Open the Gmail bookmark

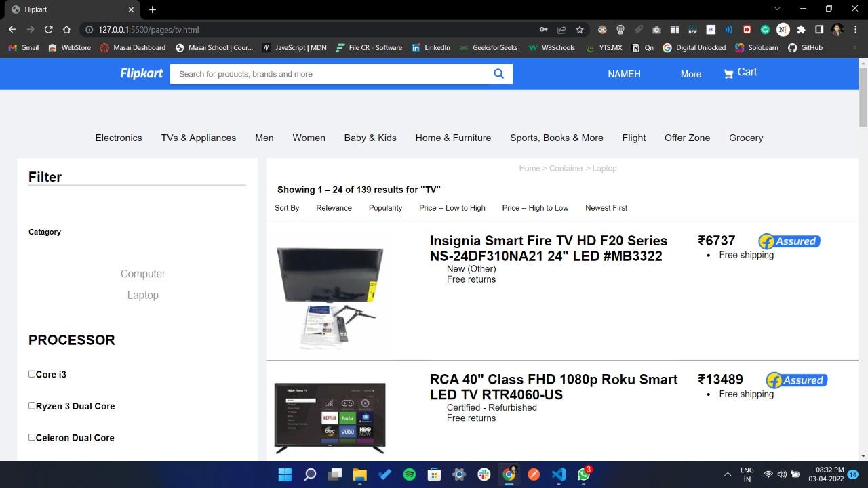pos(24,47)
